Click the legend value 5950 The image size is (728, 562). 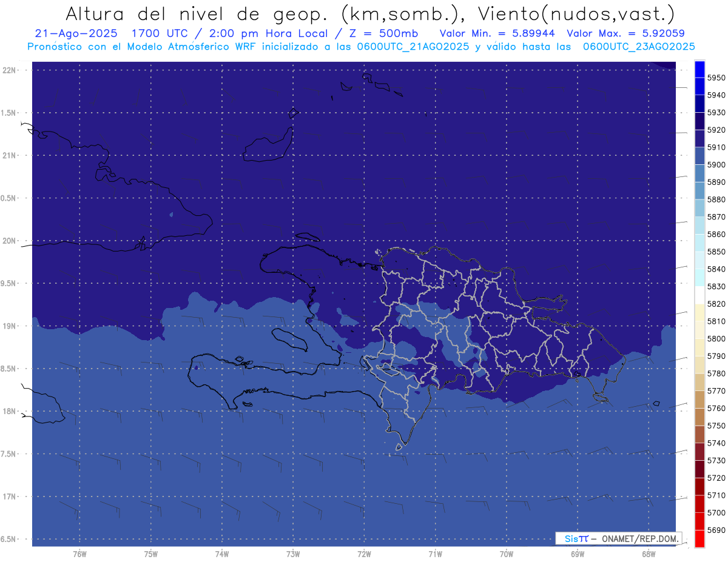coord(716,78)
